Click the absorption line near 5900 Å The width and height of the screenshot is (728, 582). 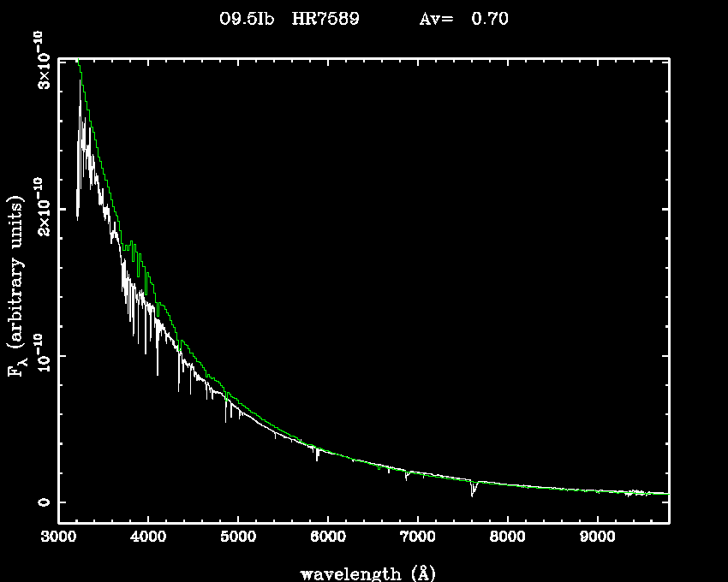click(318, 456)
